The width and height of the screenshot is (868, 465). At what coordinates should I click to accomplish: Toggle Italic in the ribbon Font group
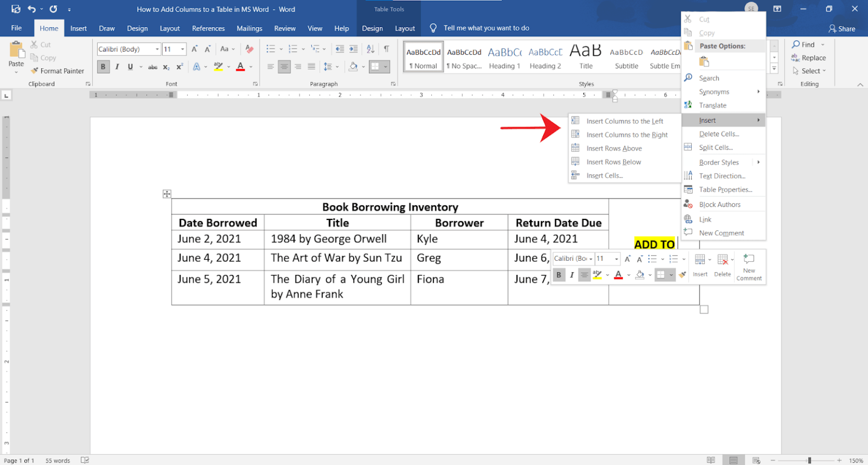[x=117, y=67]
